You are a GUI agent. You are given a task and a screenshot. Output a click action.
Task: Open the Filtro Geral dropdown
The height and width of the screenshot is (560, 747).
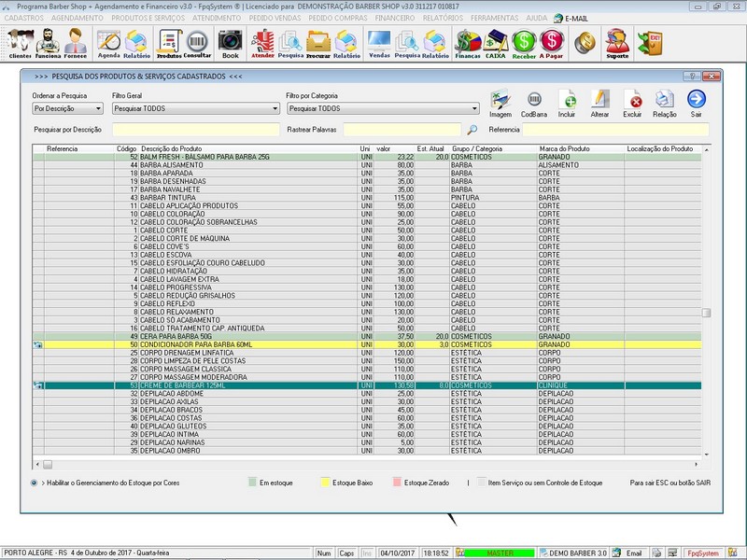click(274, 109)
